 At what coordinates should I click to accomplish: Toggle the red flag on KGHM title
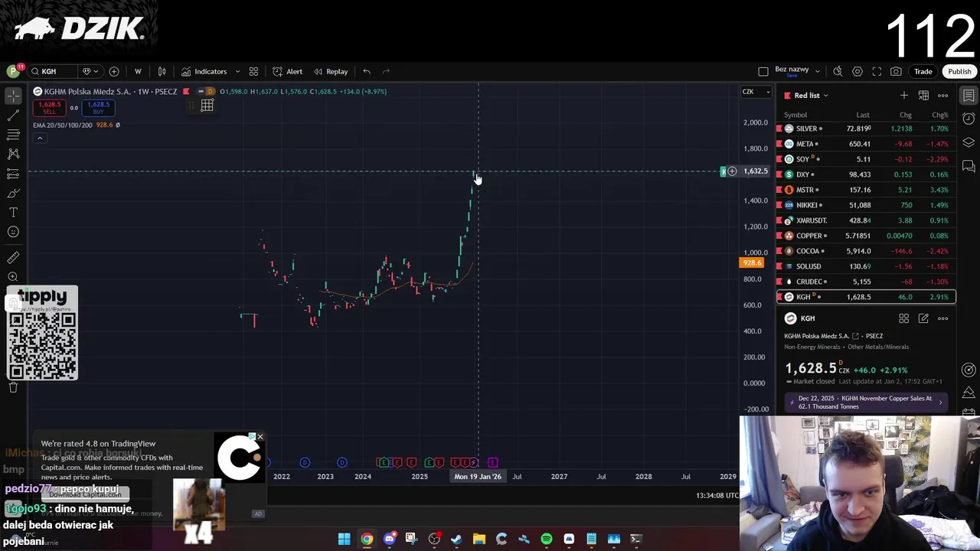click(186, 91)
